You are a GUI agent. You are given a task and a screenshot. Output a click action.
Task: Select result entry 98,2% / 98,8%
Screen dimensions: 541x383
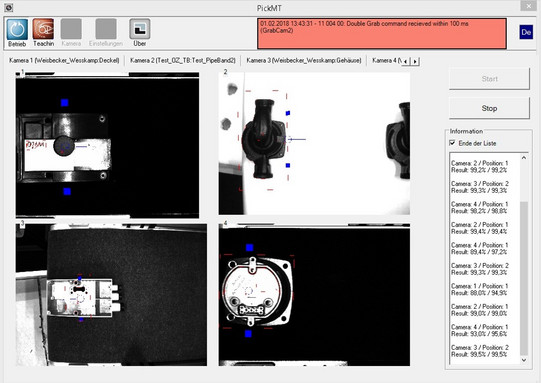(480, 208)
